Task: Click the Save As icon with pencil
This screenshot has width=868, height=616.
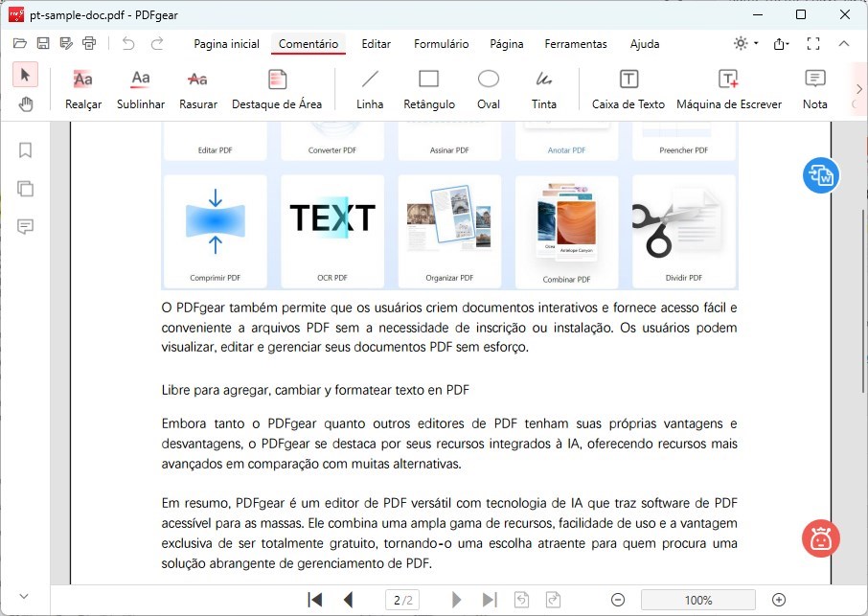Action: pos(66,43)
